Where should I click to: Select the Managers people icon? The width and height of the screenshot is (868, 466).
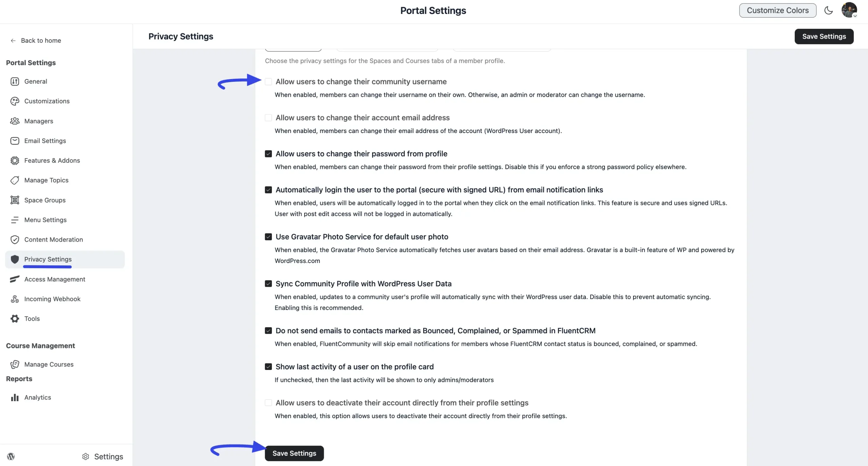click(15, 121)
